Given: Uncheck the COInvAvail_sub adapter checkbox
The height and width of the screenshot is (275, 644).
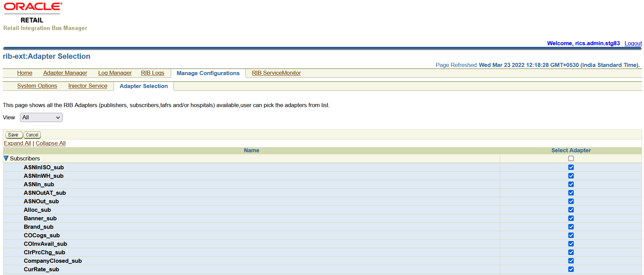Looking at the screenshot, I should coord(571,244).
